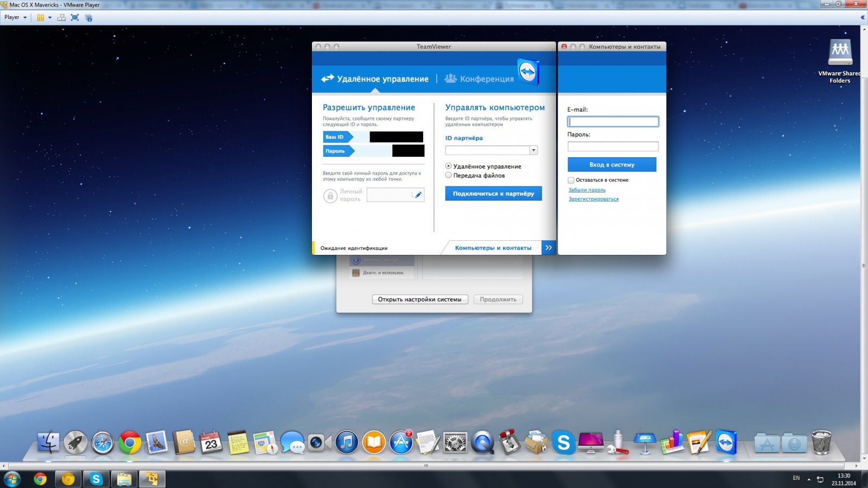Screen dimensions: 868x488
Task: Open Calendar icon showing 23 in dock
Action: point(211,442)
